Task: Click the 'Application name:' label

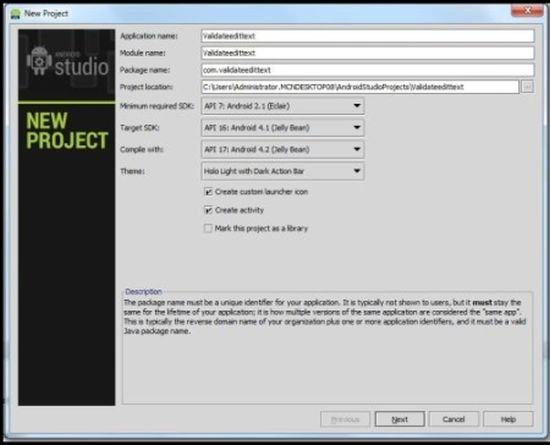Action: 149,36
